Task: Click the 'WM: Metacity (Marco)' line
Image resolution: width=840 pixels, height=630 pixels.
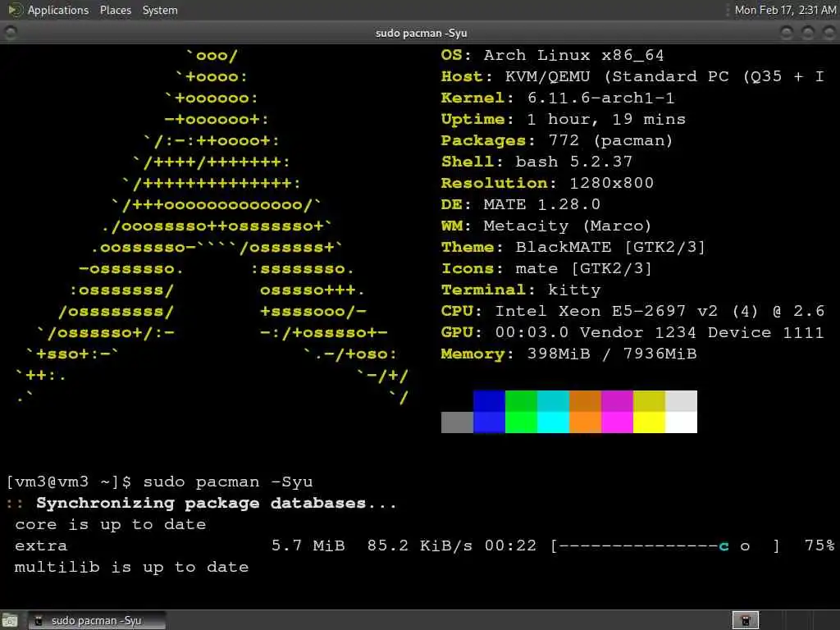Action: coord(546,226)
